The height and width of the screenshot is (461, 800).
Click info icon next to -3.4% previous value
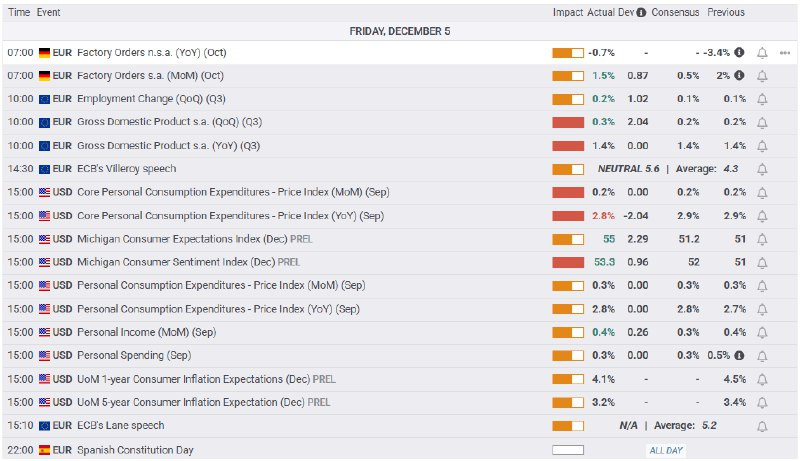739,52
